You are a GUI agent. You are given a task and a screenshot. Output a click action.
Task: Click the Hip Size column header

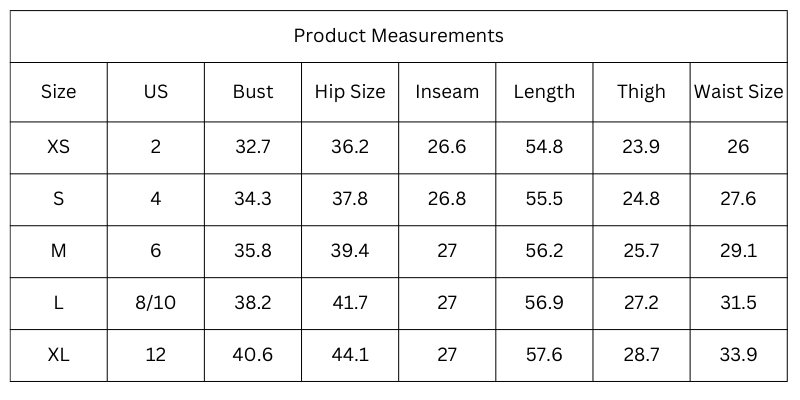click(x=350, y=92)
